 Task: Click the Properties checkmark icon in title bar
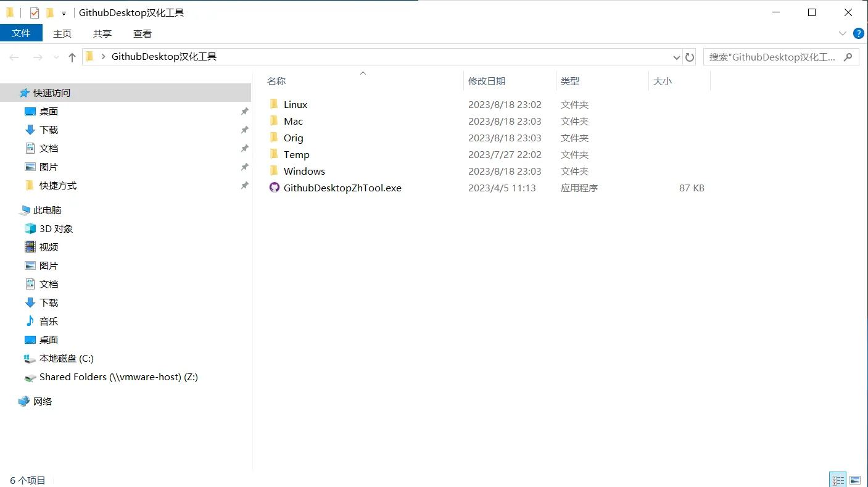35,12
